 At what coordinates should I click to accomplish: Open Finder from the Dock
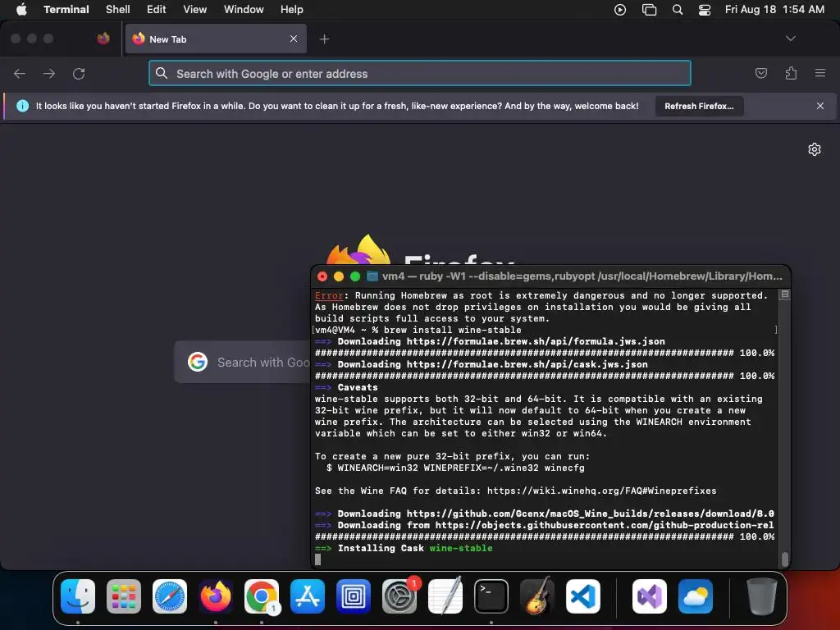[78, 596]
